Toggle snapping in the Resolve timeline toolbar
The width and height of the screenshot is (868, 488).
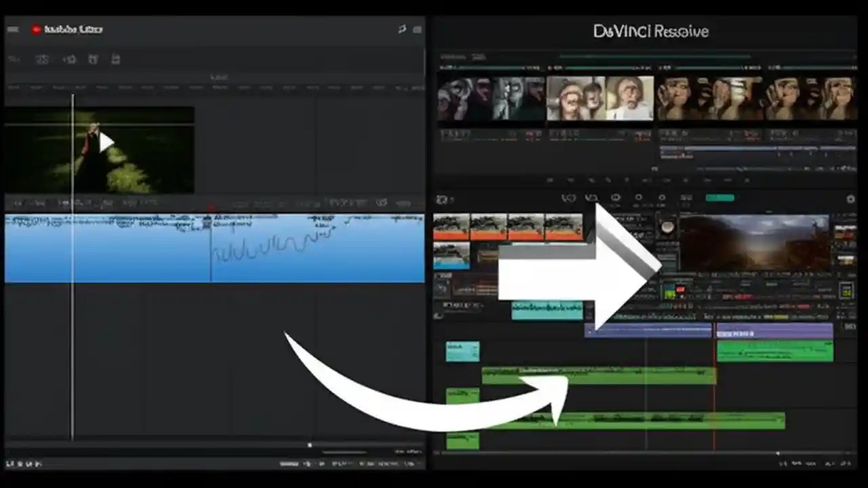pyautogui.click(x=616, y=198)
